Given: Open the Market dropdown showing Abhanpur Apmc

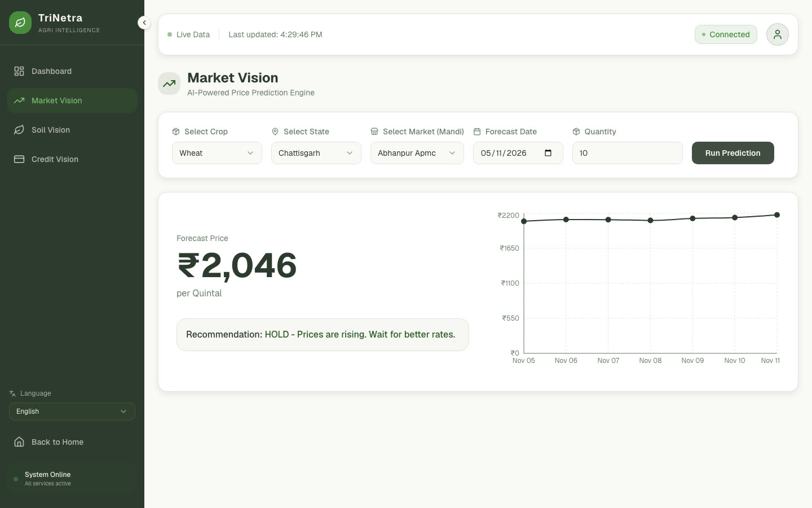Looking at the screenshot, I should pyautogui.click(x=417, y=153).
